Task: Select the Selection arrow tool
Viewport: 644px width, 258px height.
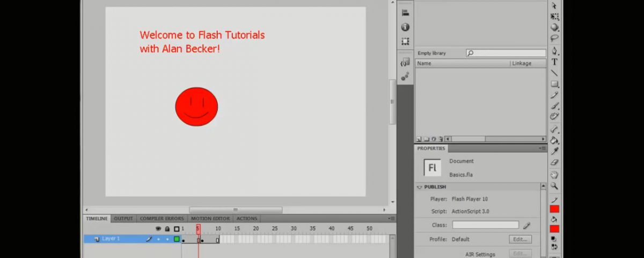Action: click(554, 5)
